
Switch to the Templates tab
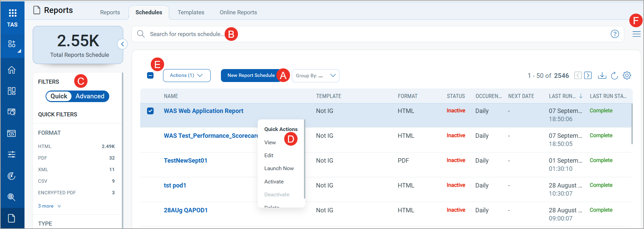coord(191,12)
